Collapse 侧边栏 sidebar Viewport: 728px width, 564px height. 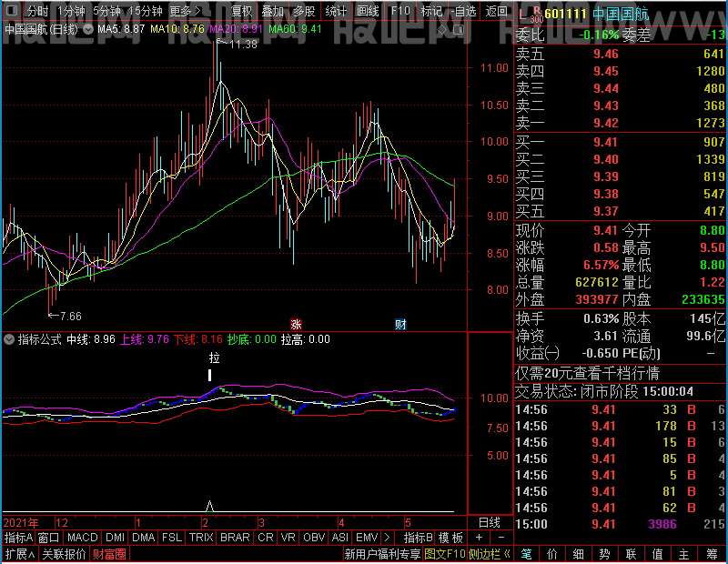(x=489, y=554)
